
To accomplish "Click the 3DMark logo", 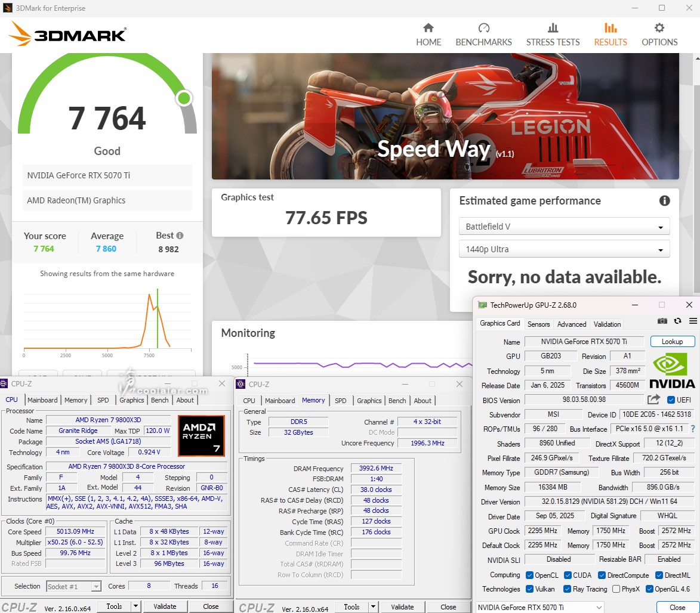I will pos(68,35).
